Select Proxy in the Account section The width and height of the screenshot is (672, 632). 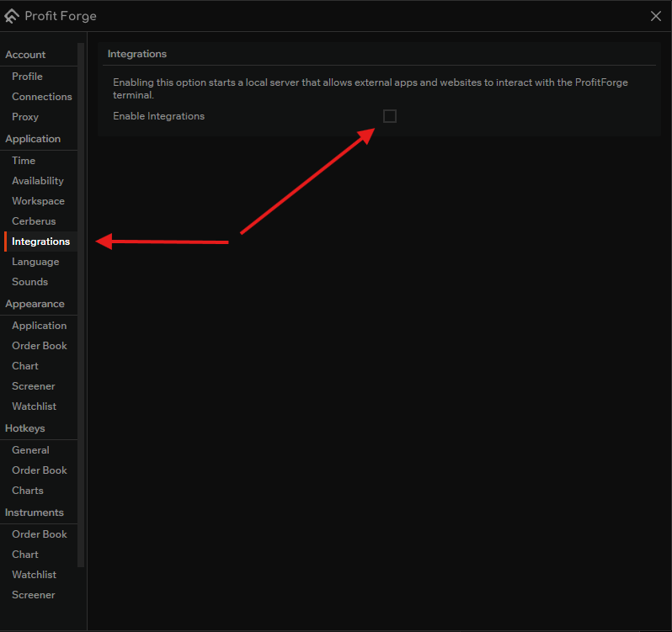tap(25, 116)
